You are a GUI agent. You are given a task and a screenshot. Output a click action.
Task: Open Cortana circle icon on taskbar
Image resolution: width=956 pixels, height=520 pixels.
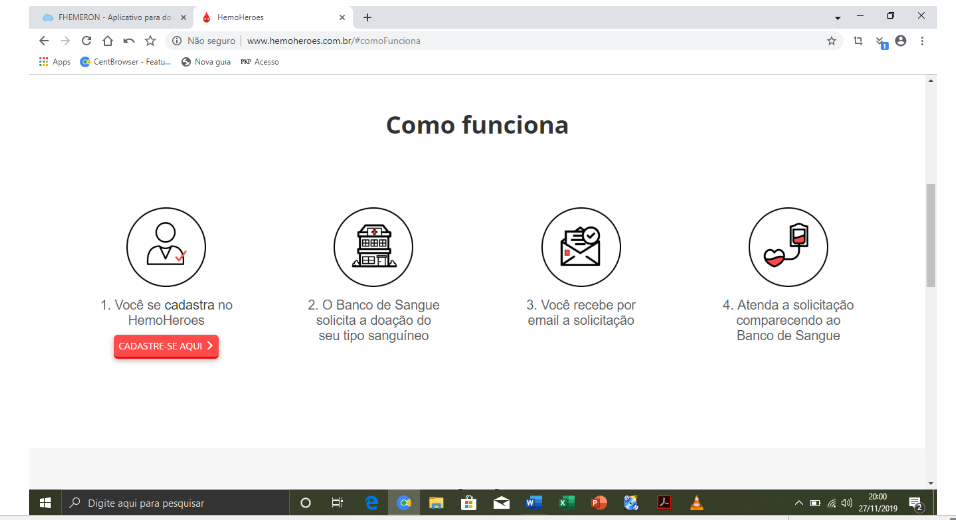coord(305,503)
